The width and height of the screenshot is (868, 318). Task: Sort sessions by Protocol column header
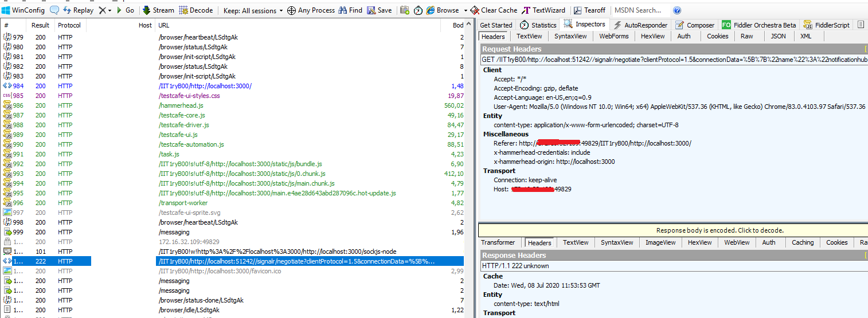(x=70, y=25)
